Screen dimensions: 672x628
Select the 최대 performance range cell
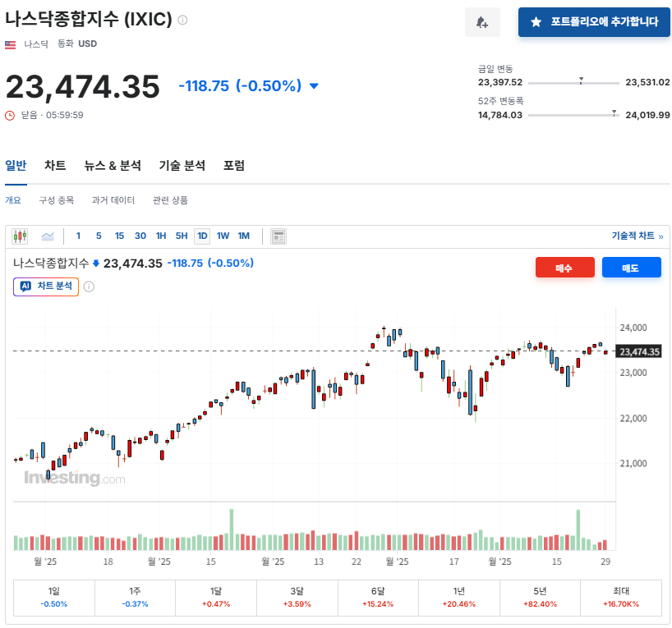(621, 598)
